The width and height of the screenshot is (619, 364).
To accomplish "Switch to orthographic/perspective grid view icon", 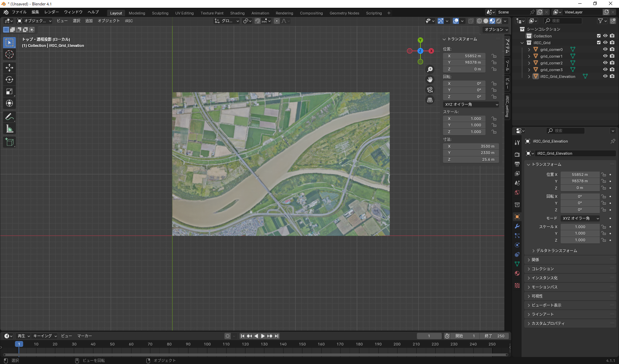I will (430, 100).
